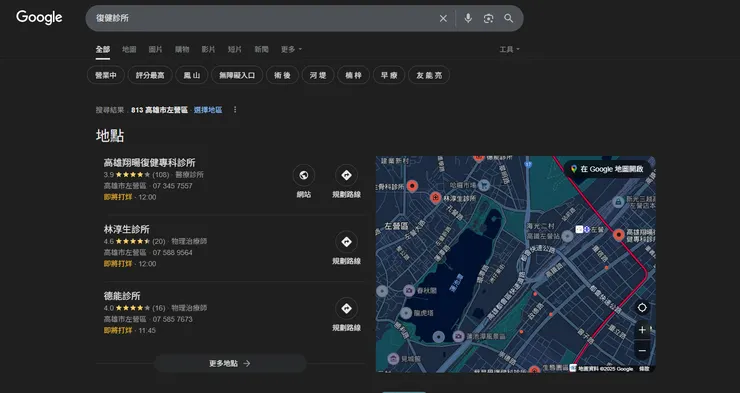Zoom in the map with plus button
The image size is (740, 393).
coord(642,330)
